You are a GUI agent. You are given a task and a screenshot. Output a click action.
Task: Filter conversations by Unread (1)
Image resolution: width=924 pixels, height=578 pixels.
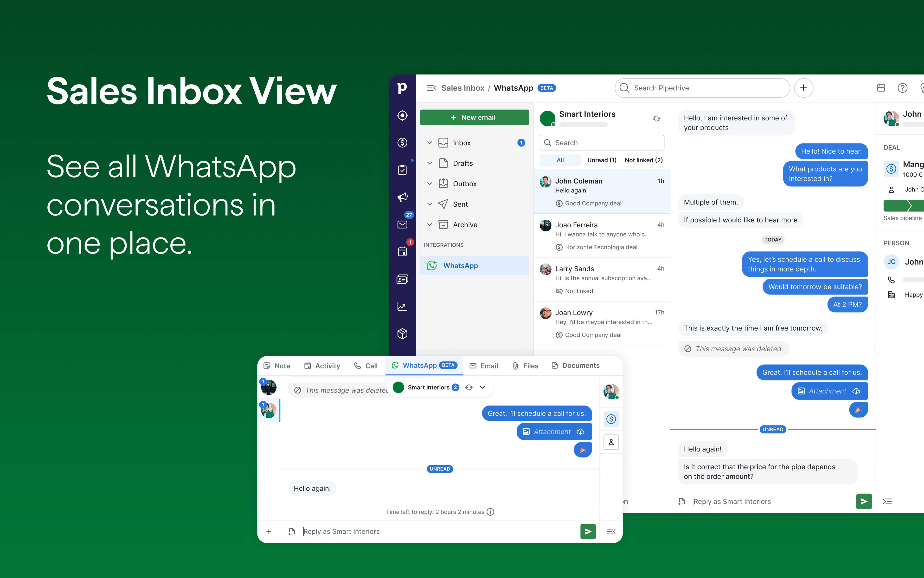[602, 160]
